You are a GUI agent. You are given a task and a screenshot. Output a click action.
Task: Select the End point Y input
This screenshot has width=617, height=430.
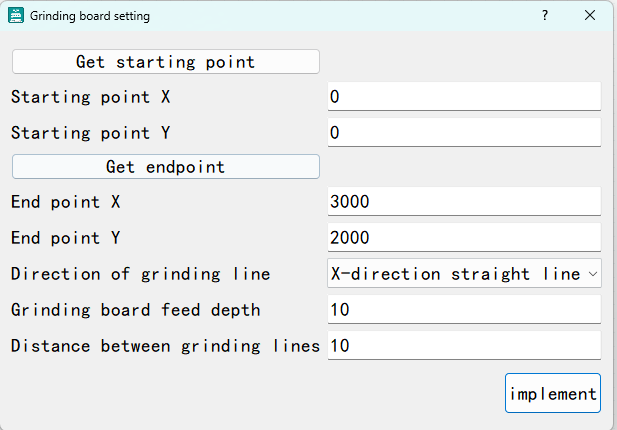[x=464, y=238]
